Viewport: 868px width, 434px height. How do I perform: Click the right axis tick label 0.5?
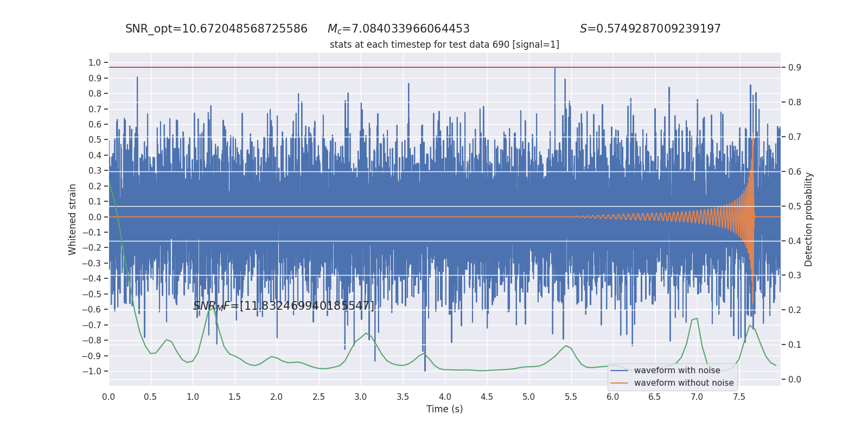(795, 206)
